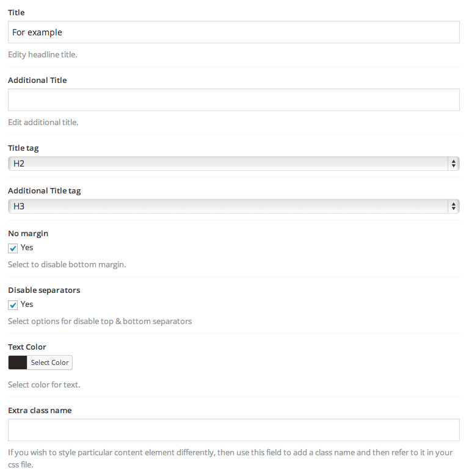
Task: Click the Yes label under Disable separators
Action: pos(27,304)
